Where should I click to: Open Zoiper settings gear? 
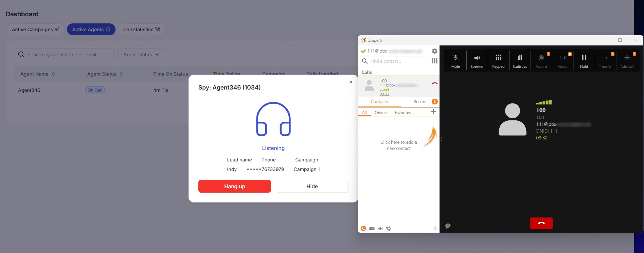point(434,51)
